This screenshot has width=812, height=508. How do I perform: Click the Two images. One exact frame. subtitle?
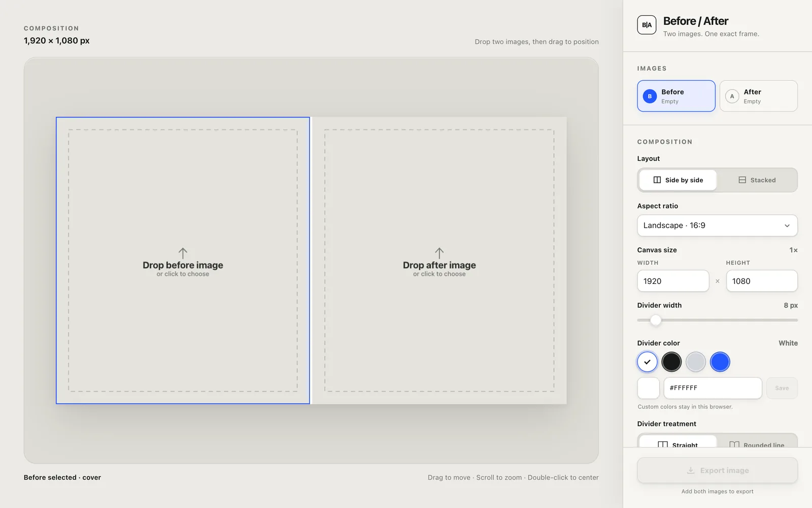click(711, 34)
